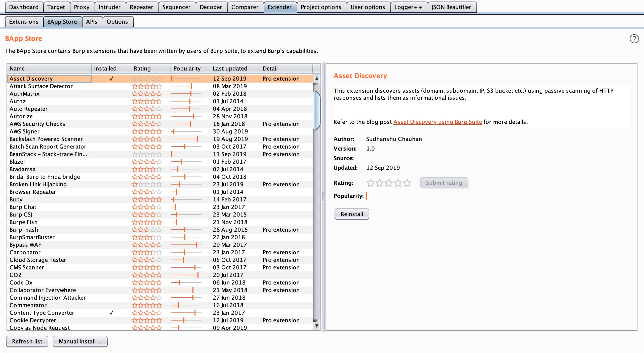This screenshot has width=644, height=353.
Task: Open the Asset Discovery using Burp Suite link
Action: click(x=437, y=122)
